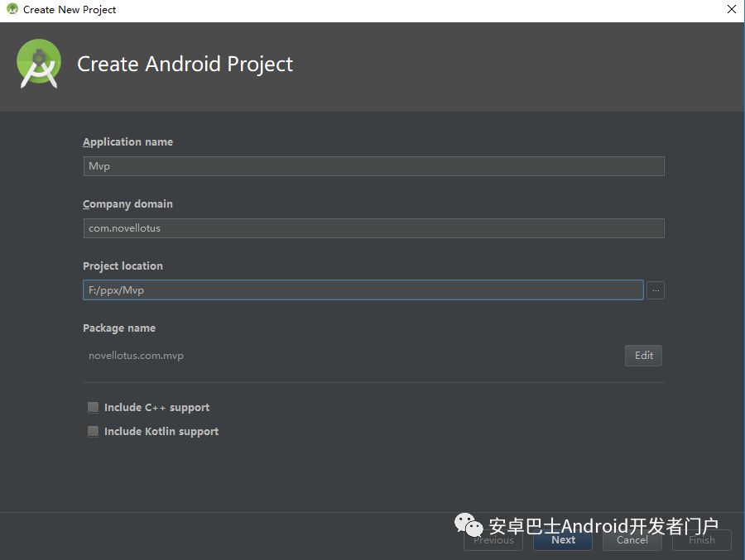Open the project location browse button
The image size is (745, 560).
pos(655,290)
